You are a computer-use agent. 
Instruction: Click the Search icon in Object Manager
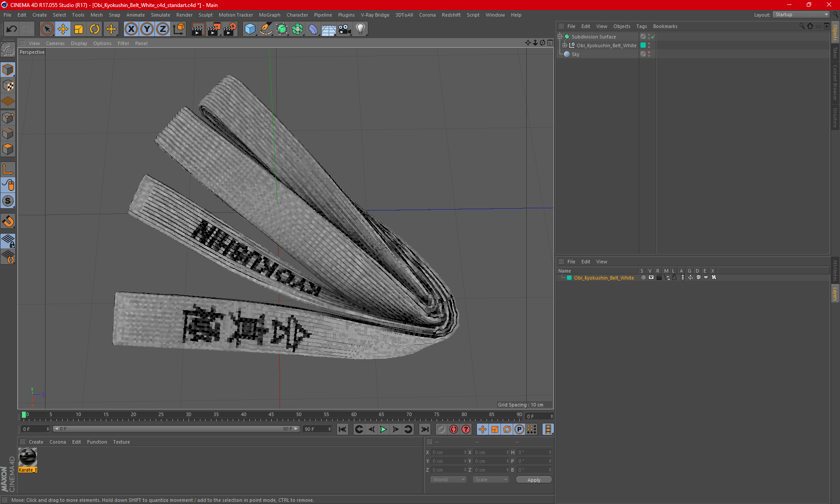tap(801, 26)
